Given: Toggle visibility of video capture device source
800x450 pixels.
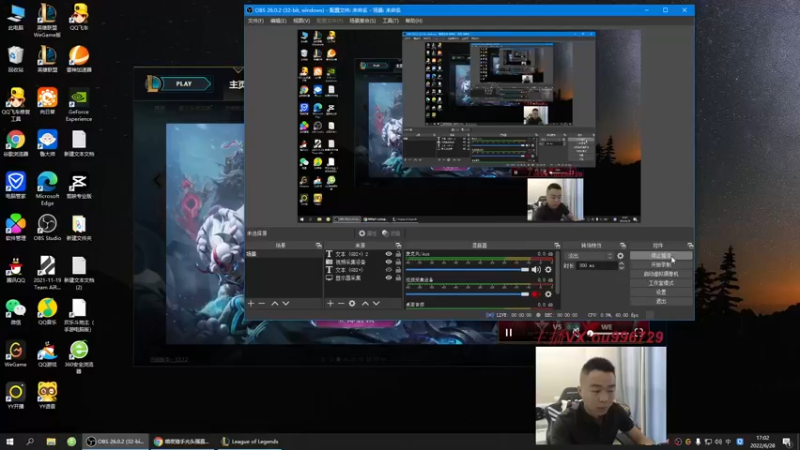Looking at the screenshot, I should pyautogui.click(x=389, y=262).
